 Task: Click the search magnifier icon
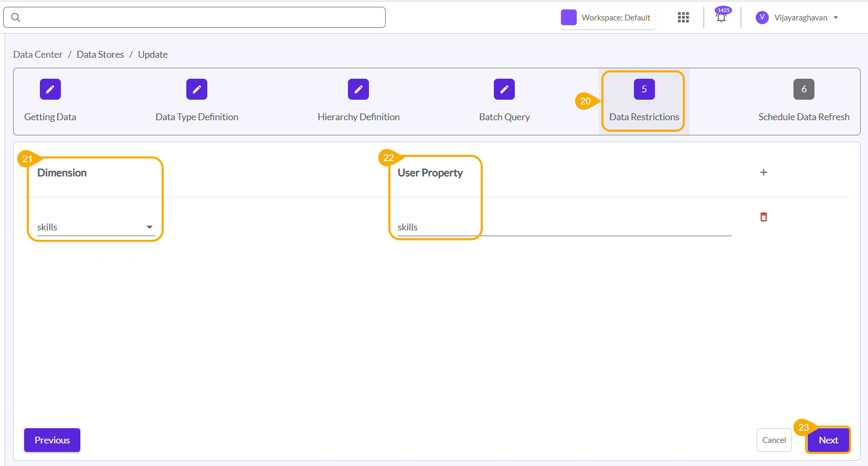16,18
